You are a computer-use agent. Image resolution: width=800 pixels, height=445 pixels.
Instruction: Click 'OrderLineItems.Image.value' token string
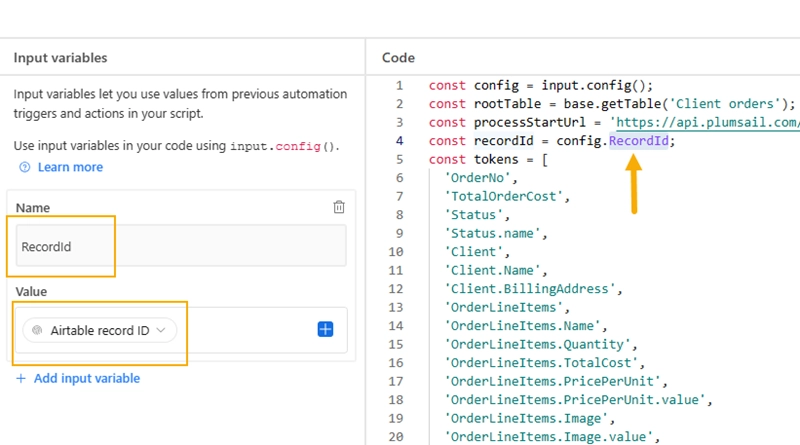(548, 437)
